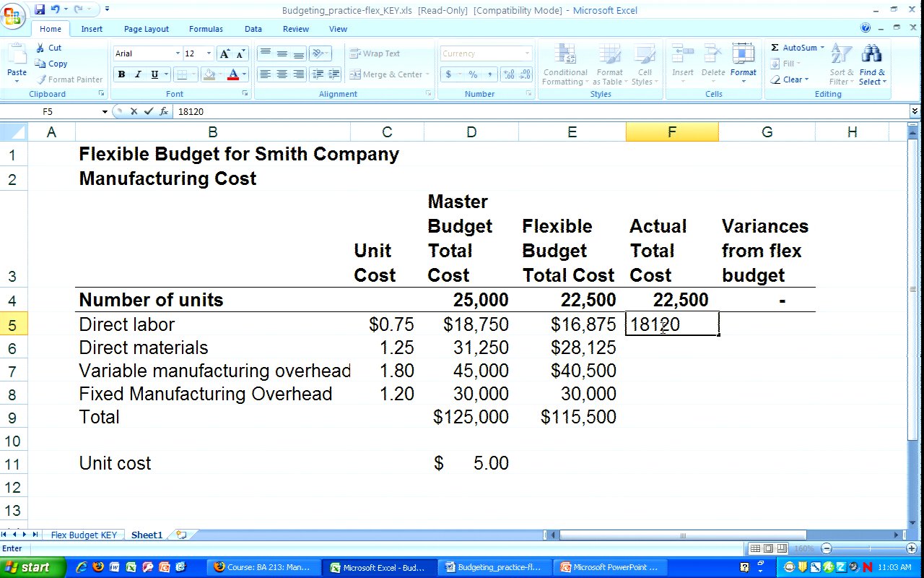Open the Flex Budget KEY sheet tab
Image resolution: width=924 pixels, height=578 pixels.
point(83,535)
